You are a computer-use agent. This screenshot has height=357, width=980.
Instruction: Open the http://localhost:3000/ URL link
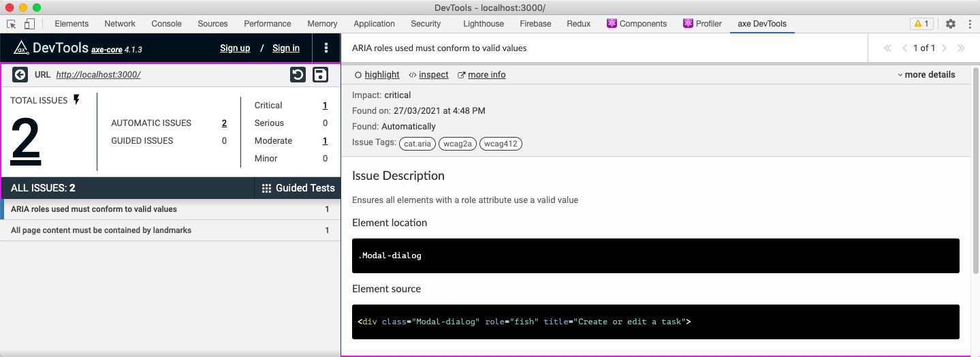98,75
